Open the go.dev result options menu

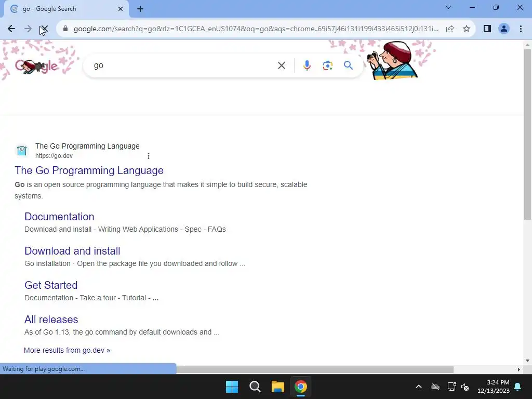point(148,156)
